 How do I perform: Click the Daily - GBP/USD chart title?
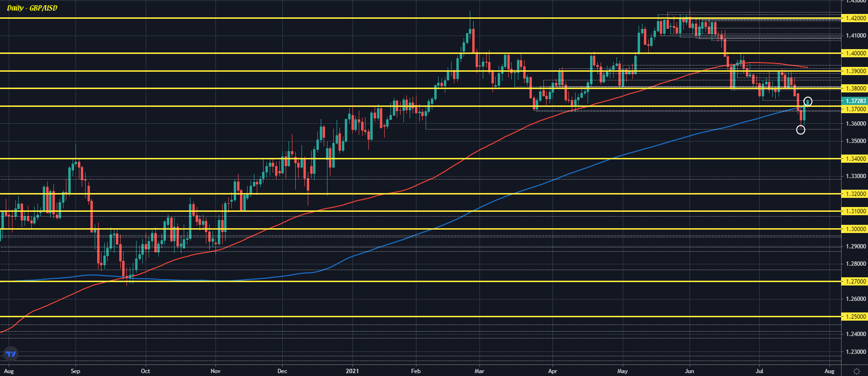point(32,8)
